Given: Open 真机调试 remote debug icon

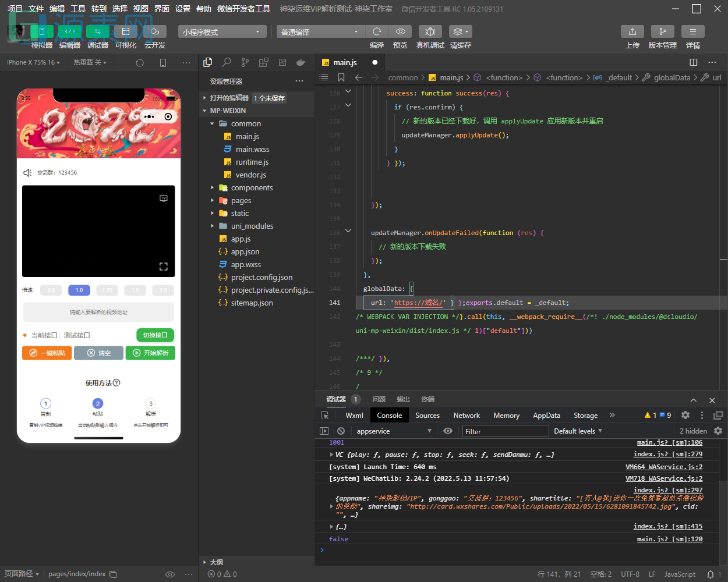Looking at the screenshot, I should pos(430,31).
